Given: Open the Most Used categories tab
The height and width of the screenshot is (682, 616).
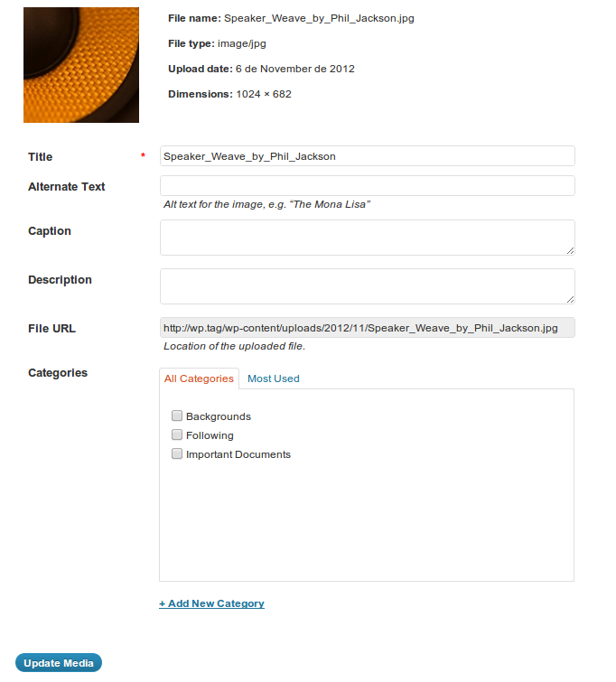Looking at the screenshot, I should click(274, 378).
